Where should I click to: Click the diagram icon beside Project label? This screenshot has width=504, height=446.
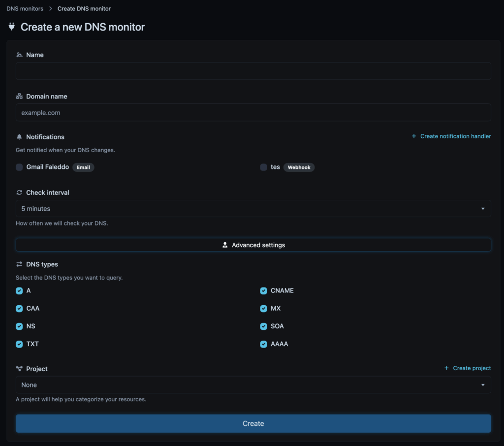point(19,369)
